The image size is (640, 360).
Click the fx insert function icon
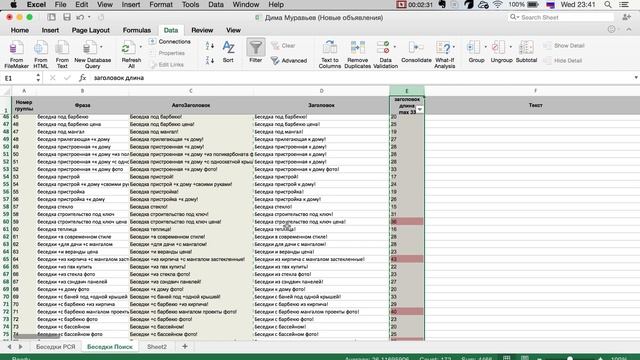coord(82,78)
